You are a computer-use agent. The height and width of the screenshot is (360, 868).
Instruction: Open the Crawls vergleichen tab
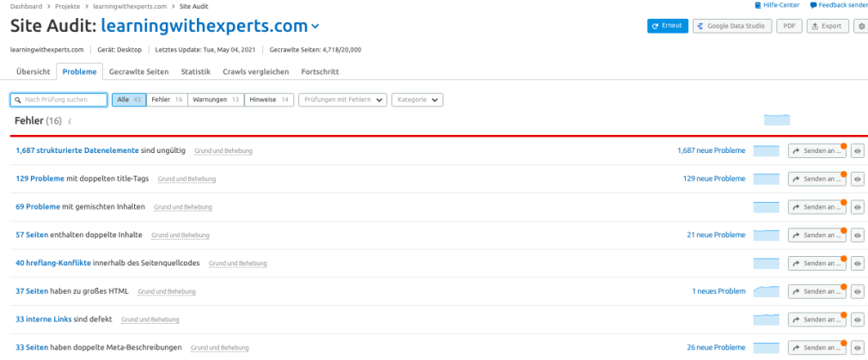[256, 71]
